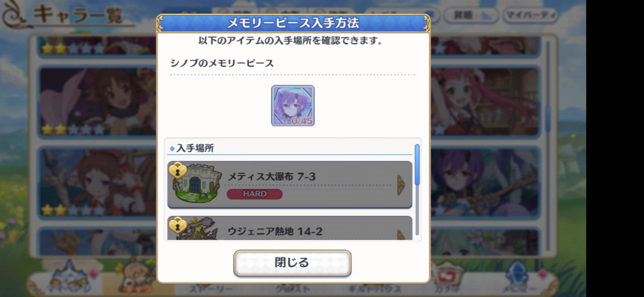Switch to the ギルドハウス tab
644x297 pixels.
tap(374, 289)
